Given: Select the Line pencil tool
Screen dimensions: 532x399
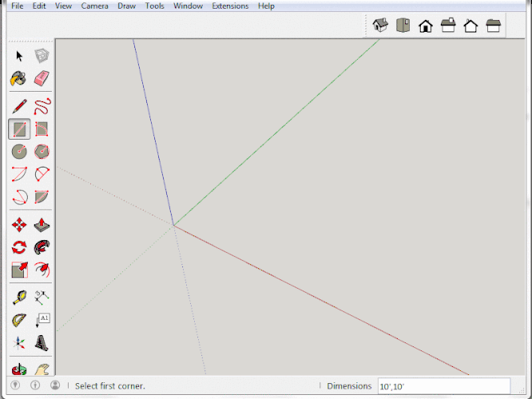Looking at the screenshot, I should (x=19, y=106).
